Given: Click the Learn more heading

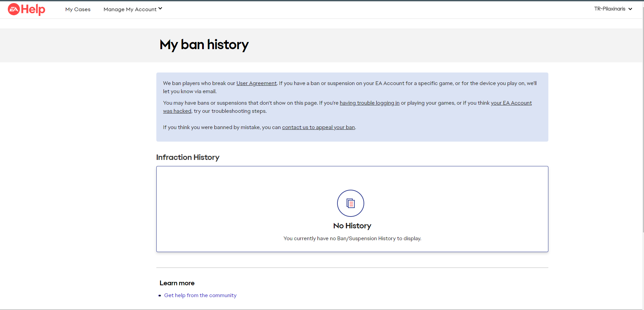Looking at the screenshot, I should pyautogui.click(x=177, y=283).
